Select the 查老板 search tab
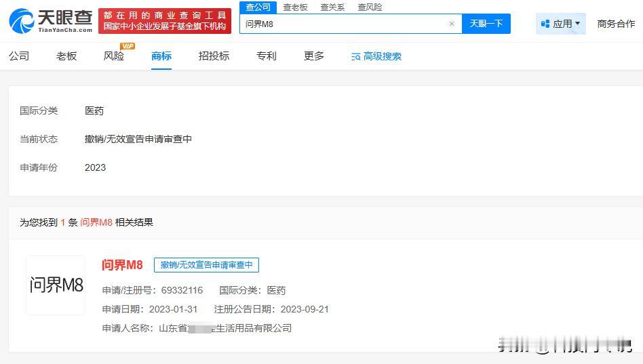This screenshot has height=364, width=643. coord(295,7)
